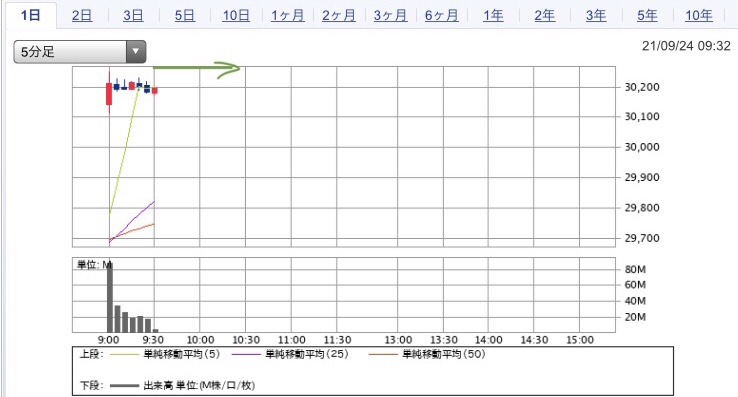Viewport: 738px width, 397px height.
Task: Switch to the 10年 chart range
Action: 698,16
